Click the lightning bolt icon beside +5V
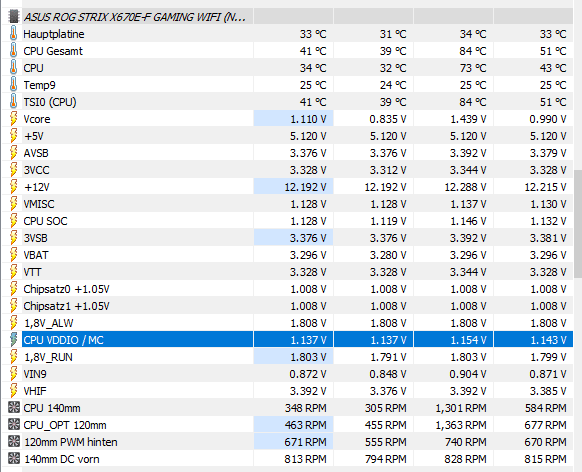The image size is (582, 472). point(14,136)
